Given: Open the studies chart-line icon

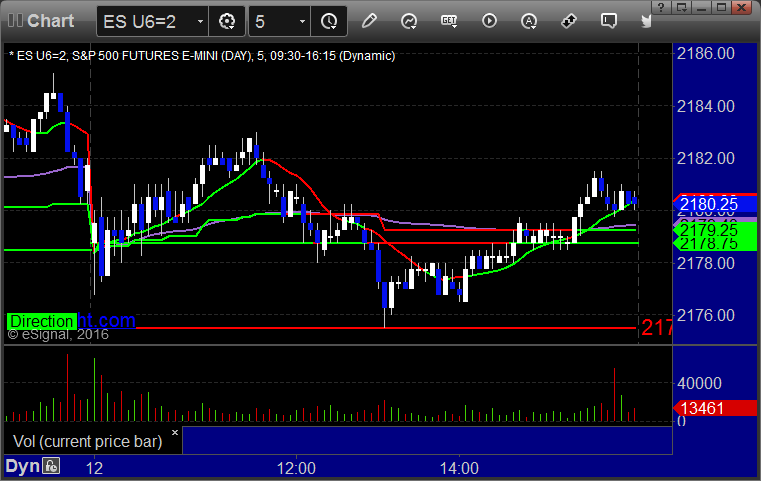Looking at the screenshot, I should point(409,21).
